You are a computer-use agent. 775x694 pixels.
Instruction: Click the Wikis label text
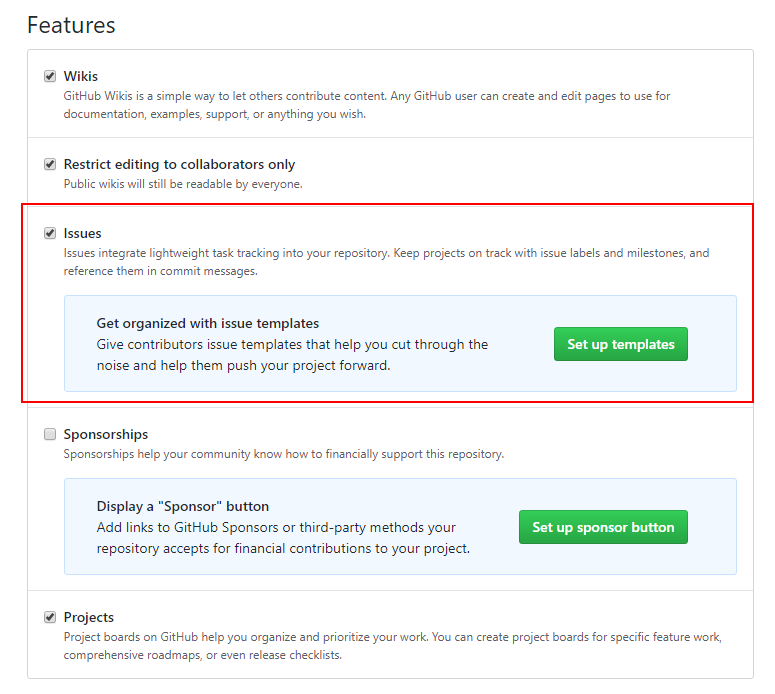click(80, 76)
